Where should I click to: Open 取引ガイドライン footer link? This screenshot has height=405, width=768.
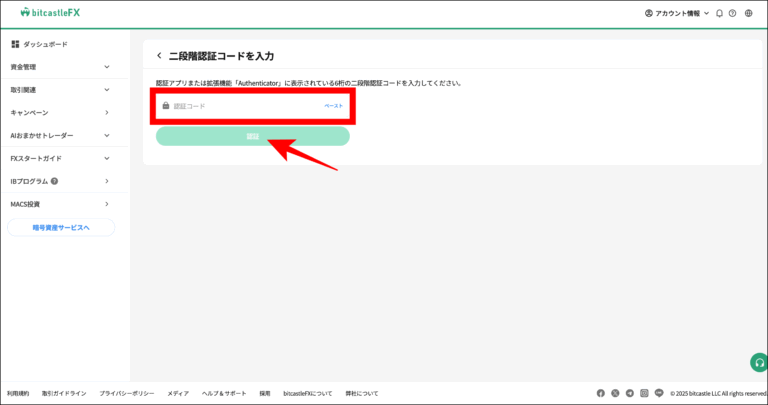[x=64, y=393]
